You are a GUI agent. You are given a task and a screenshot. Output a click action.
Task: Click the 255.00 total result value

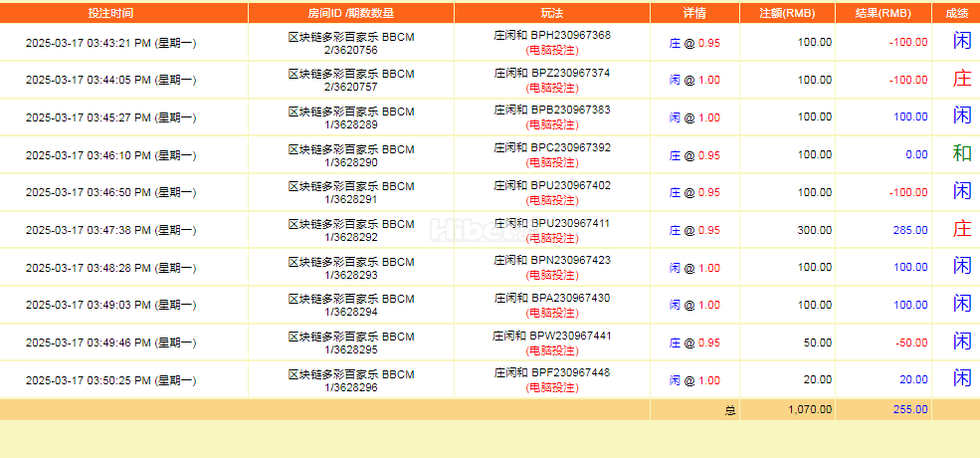click(909, 409)
